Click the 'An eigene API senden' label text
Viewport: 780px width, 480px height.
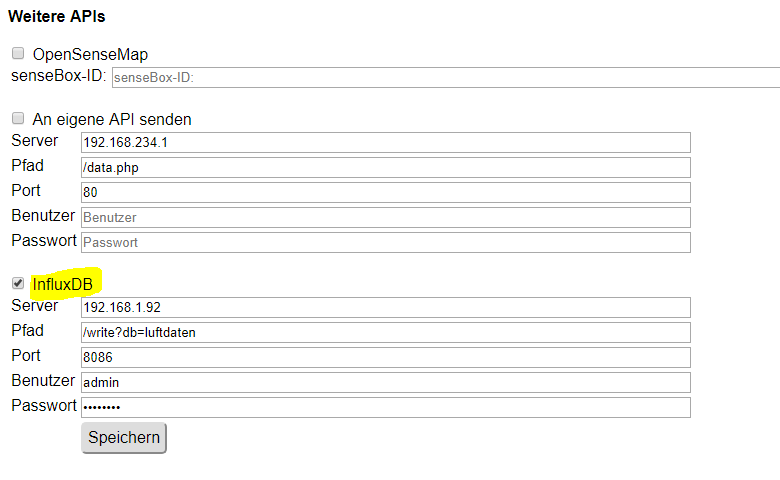(112, 119)
